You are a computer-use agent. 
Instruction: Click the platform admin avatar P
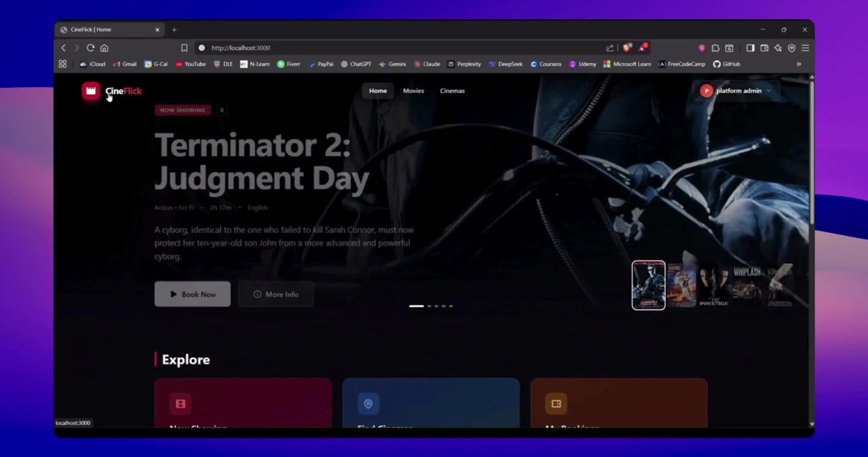[706, 91]
